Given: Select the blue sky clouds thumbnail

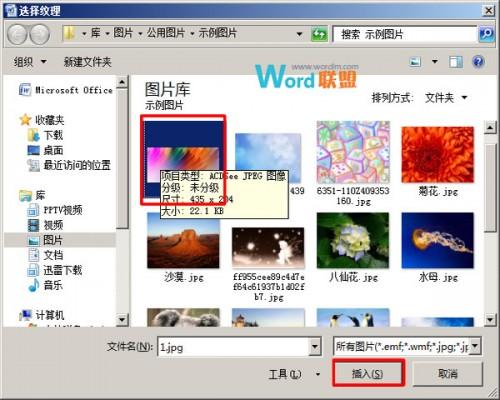Looking at the screenshot, I should click(268, 158).
